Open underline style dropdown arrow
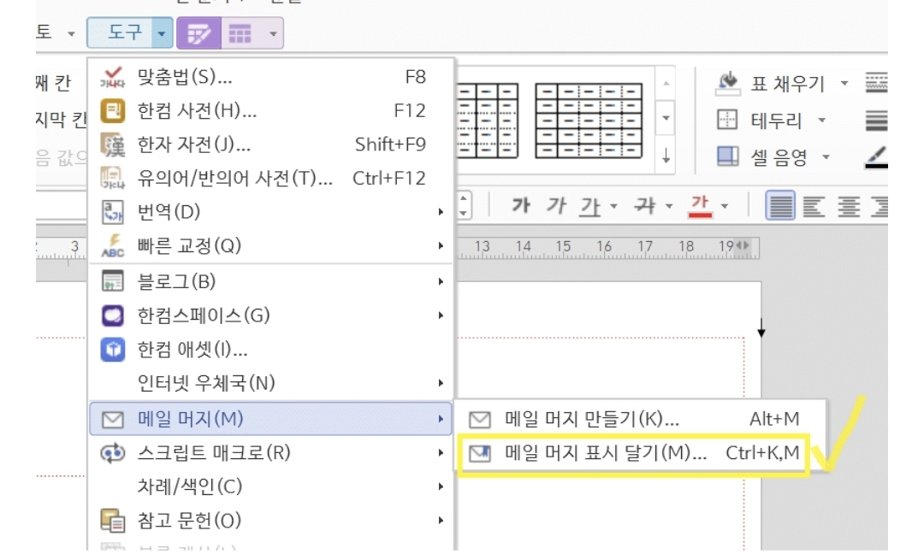 pos(613,206)
